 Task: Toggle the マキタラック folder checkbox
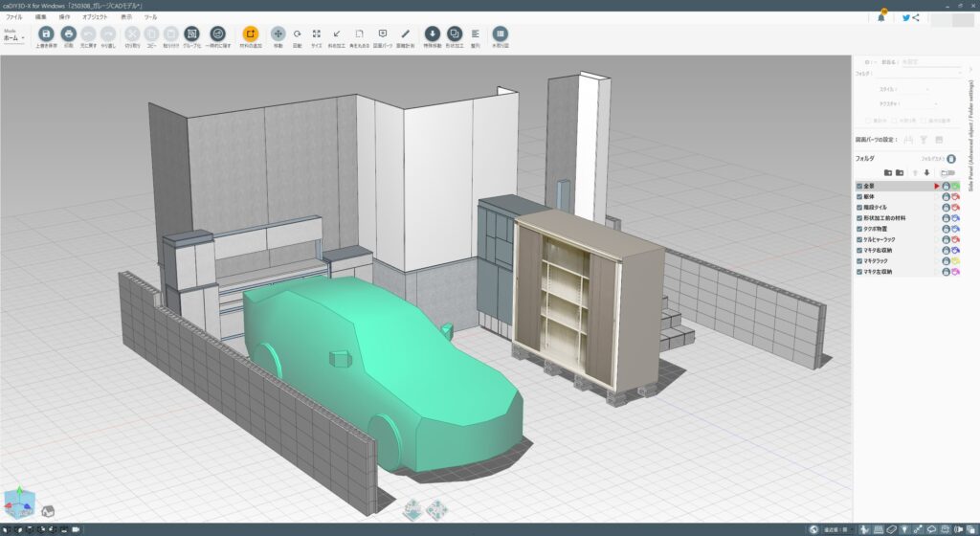pos(859,260)
